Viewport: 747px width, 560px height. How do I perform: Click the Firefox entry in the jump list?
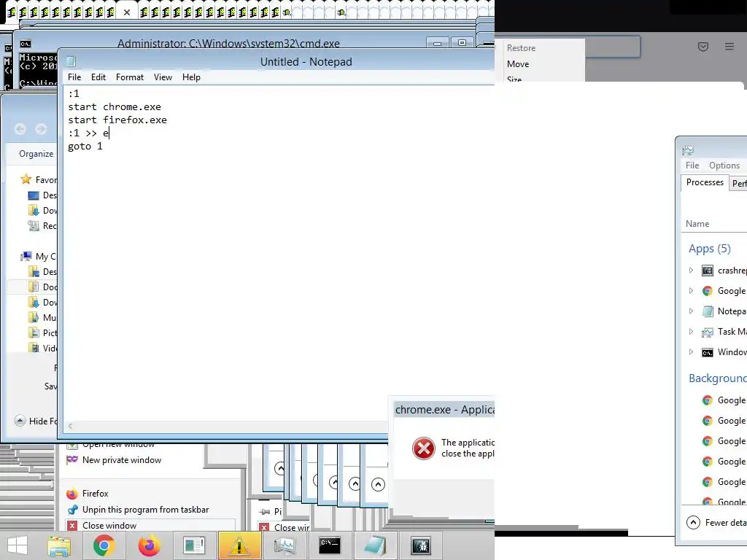pos(95,494)
